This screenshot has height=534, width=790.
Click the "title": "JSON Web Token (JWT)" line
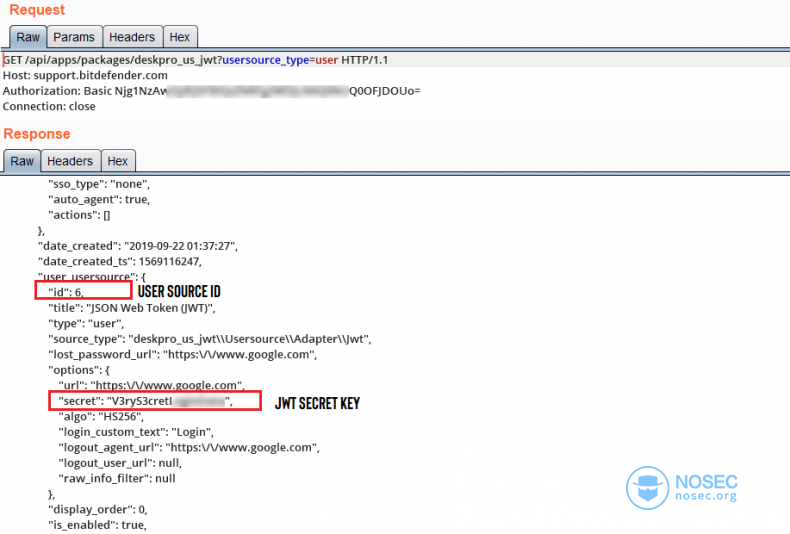point(131,308)
